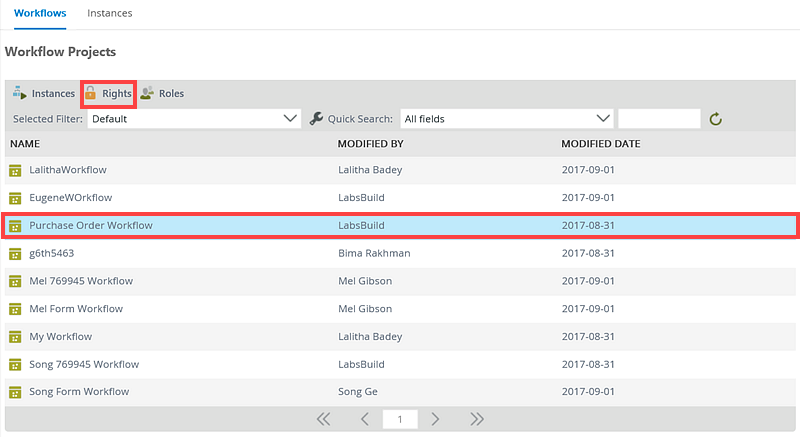The image size is (800, 437).
Task: Go to the first page
Action: click(x=323, y=419)
